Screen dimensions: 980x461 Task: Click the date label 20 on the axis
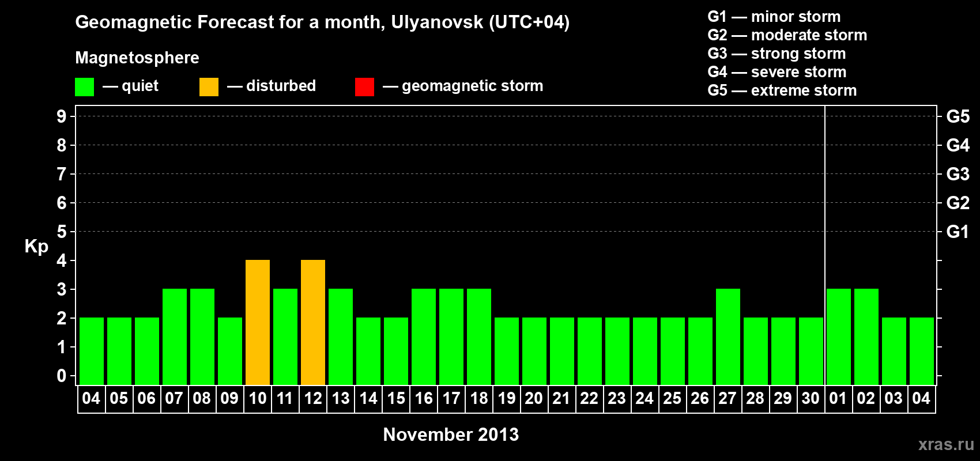click(534, 399)
